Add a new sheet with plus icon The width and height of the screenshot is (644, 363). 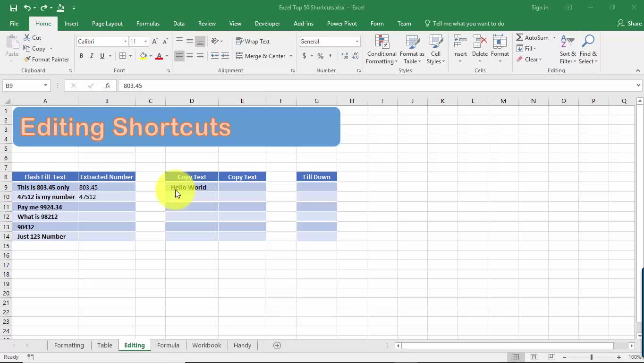pos(277,346)
